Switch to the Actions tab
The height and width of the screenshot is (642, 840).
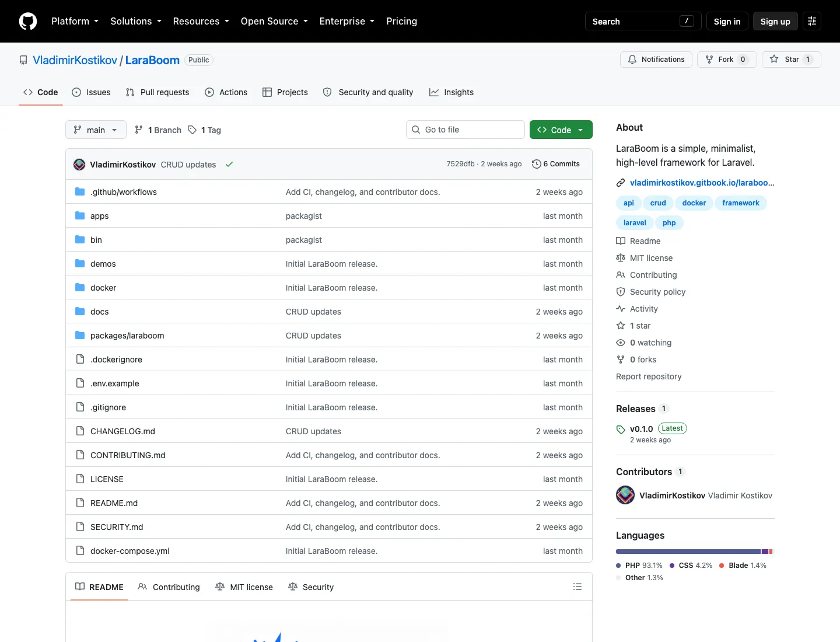[226, 92]
